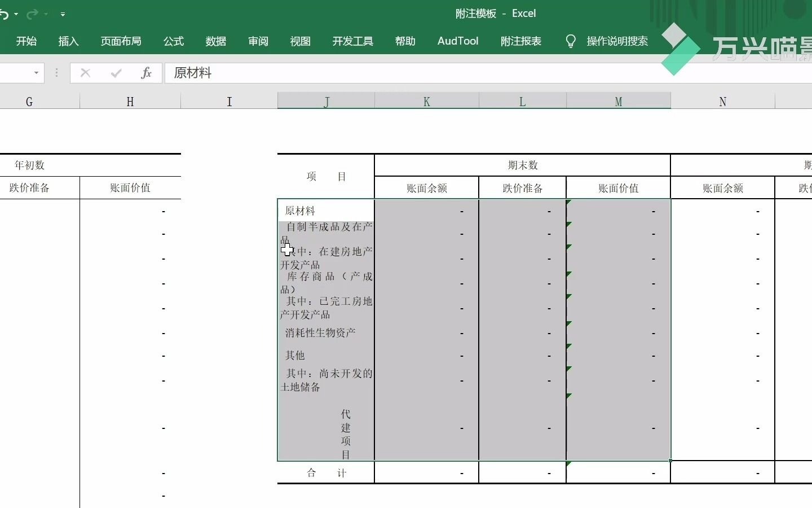Select column J header
The width and height of the screenshot is (812, 508).
coord(326,102)
